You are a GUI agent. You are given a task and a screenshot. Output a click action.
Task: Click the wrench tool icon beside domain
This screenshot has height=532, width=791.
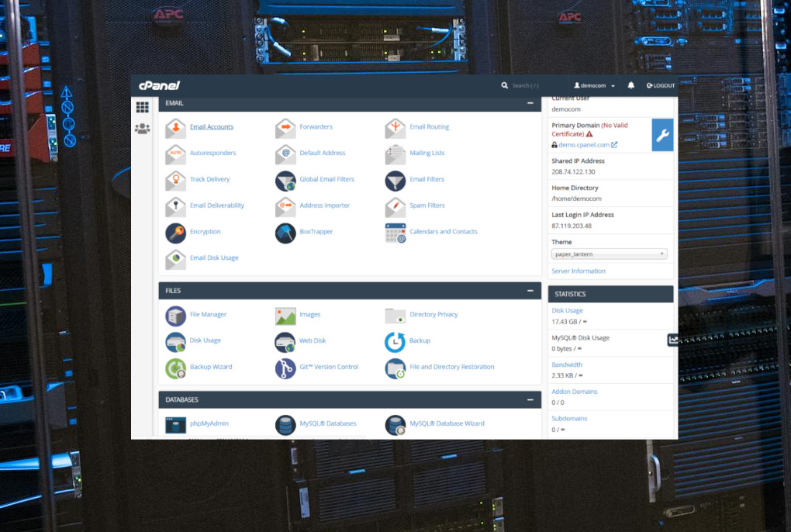pos(662,135)
